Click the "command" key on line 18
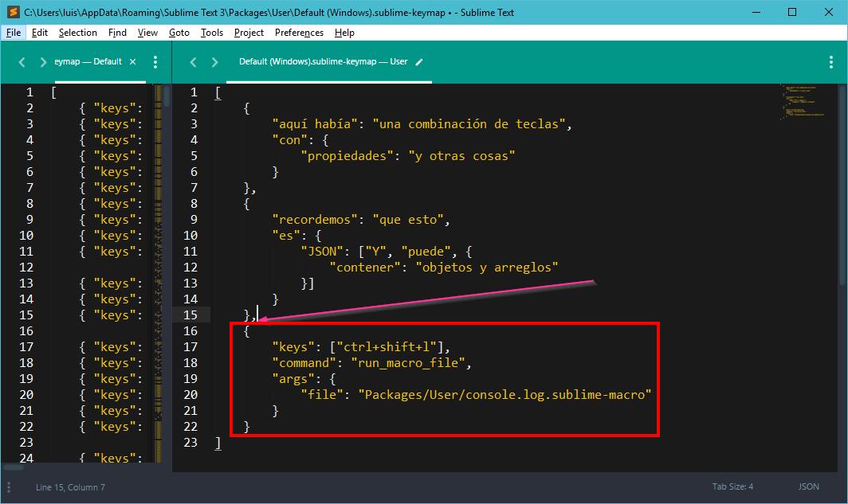The image size is (848, 504). (304, 363)
